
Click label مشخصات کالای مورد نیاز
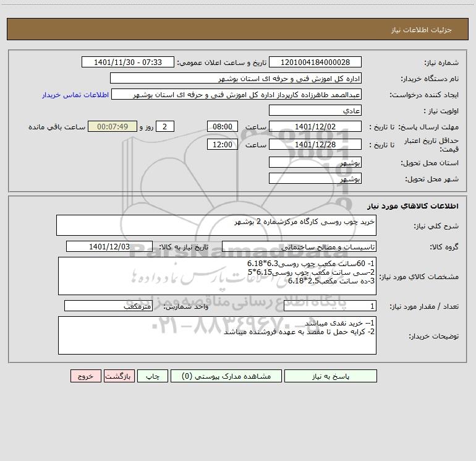point(419,277)
